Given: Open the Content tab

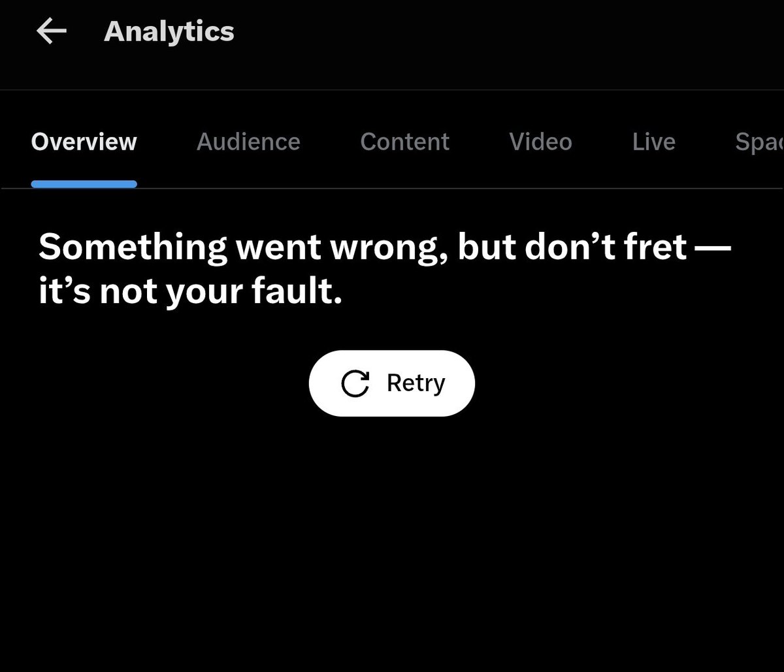Looking at the screenshot, I should [404, 142].
